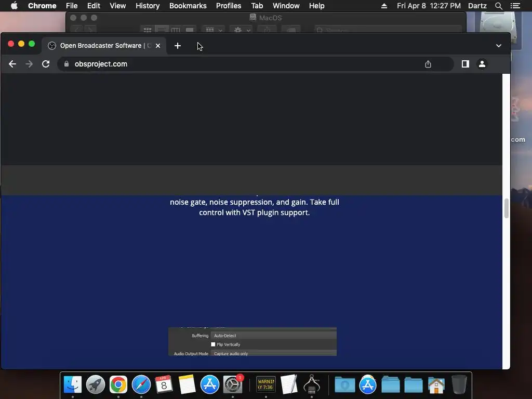Image resolution: width=532 pixels, height=399 pixels.
Task: Open System Information from the Dock
Action: (x=312, y=384)
